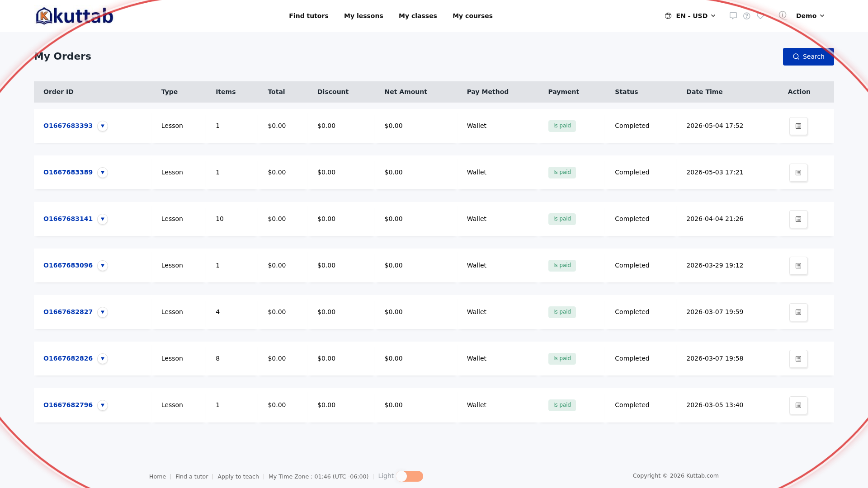Image resolution: width=868 pixels, height=488 pixels.
Task: Click the My Time Zone footer text
Action: click(x=318, y=477)
